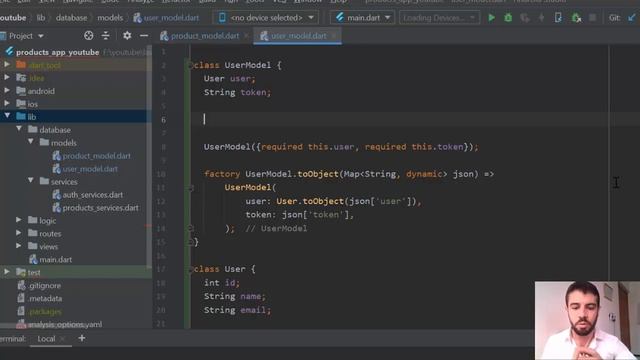Click the Git update project arrow icon
The height and width of the screenshot is (360, 640).
pos(632,18)
